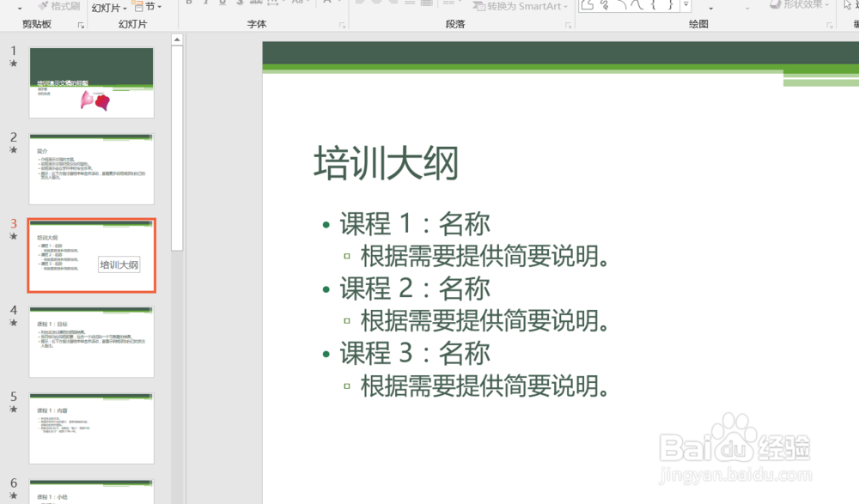Click the slide panel scrollbar thumb
Image resolution: width=859 pixels, height=504 pixels.
[177, 148]
